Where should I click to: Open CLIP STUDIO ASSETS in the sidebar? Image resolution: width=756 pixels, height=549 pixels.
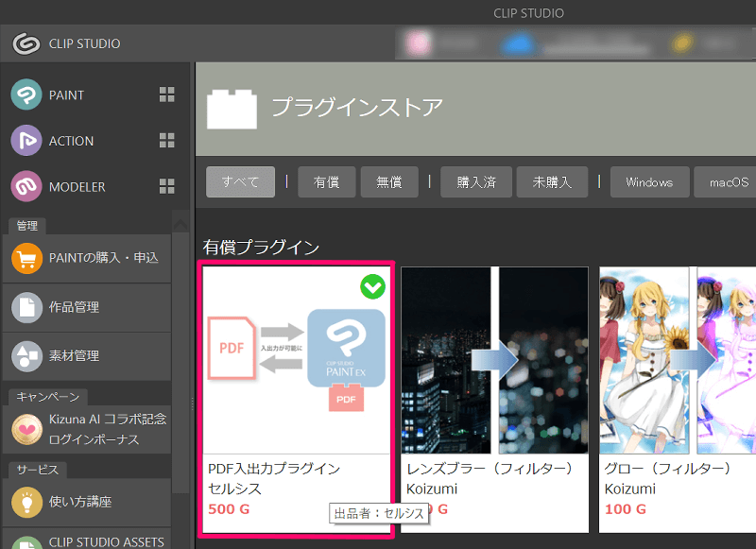[87, 539]
